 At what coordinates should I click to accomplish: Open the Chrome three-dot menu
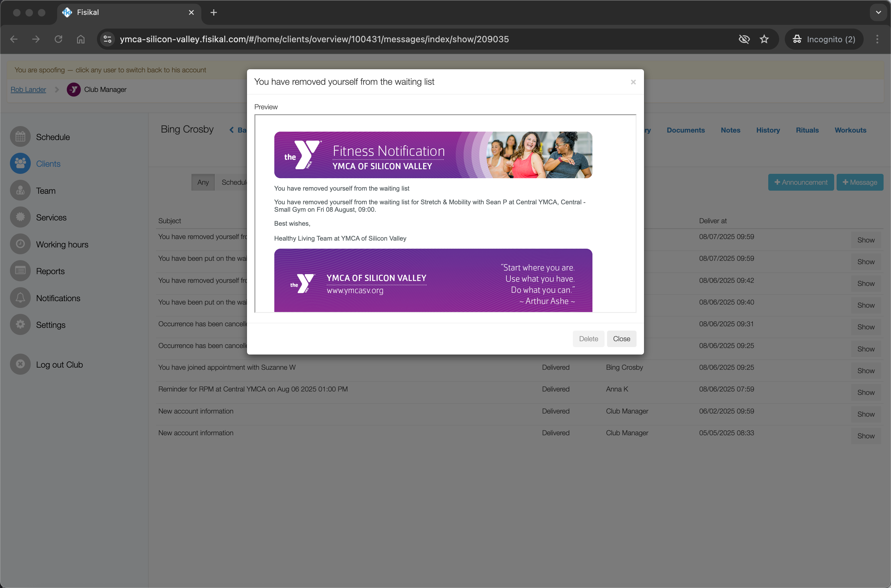[877, 39]
